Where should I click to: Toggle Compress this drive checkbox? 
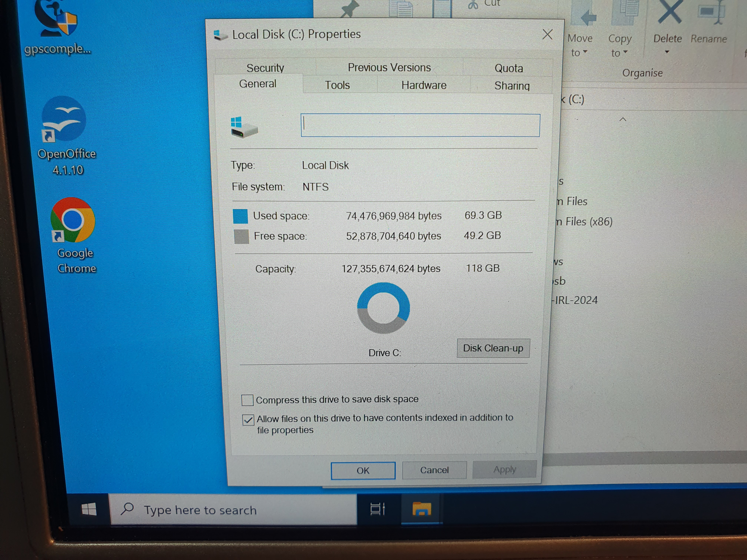click(247, 400)
